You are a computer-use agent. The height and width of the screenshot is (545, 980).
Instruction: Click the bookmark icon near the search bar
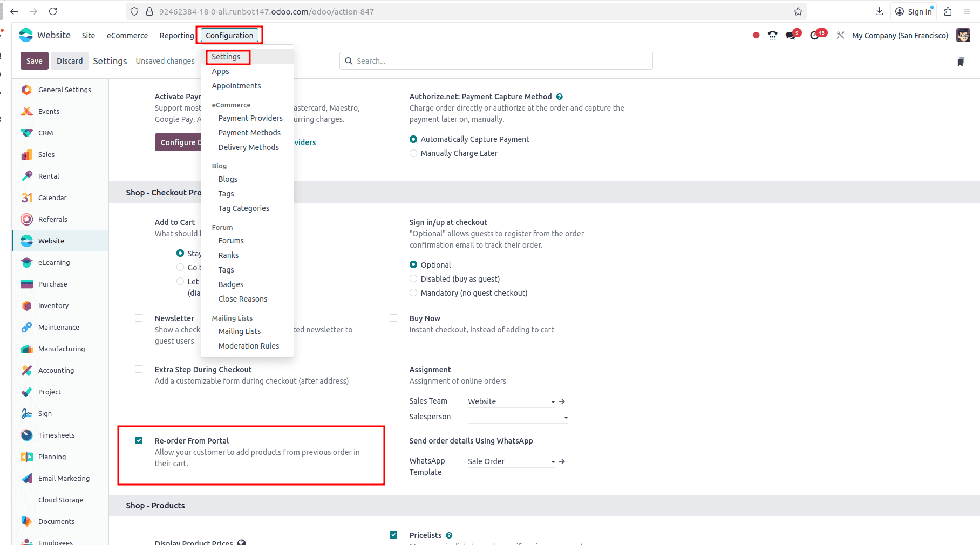(x=961, y=61)
